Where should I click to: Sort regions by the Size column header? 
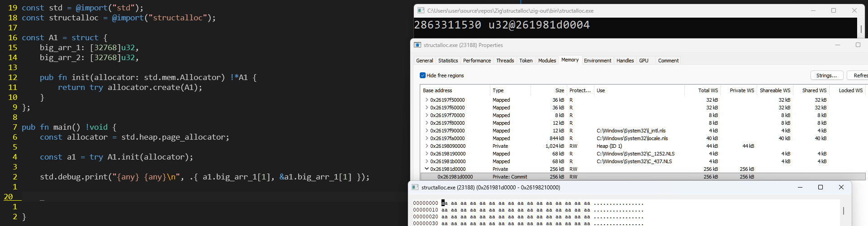(559, 90)
